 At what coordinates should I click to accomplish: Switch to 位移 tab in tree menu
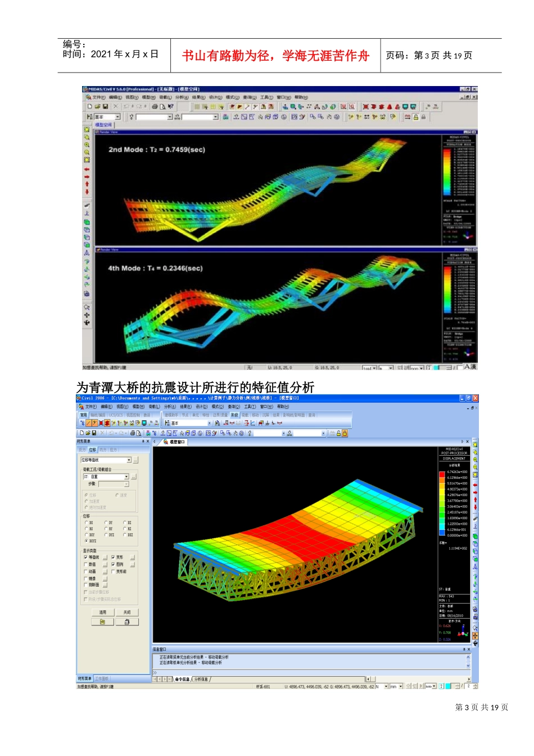tap(93, 449)
